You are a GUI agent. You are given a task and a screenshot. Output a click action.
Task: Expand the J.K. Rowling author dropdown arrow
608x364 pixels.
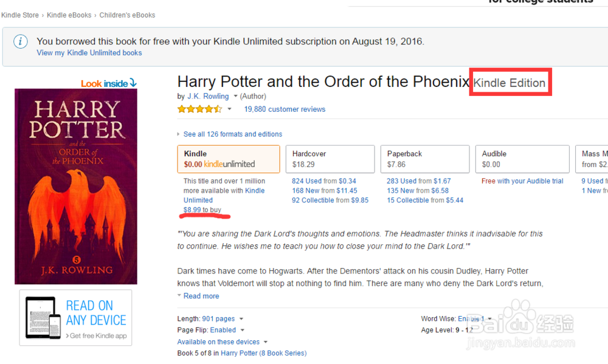(235, 97)
